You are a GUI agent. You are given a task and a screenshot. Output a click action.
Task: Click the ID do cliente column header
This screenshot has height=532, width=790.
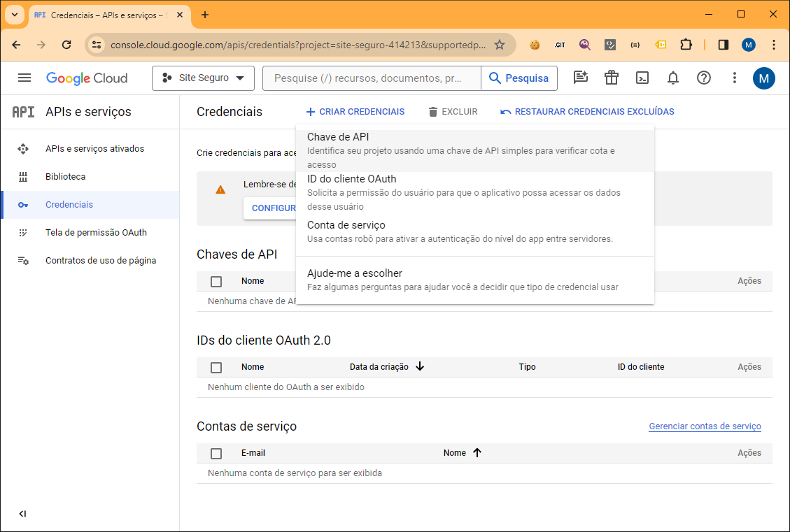pyautogui.click(x=641, y=367)
